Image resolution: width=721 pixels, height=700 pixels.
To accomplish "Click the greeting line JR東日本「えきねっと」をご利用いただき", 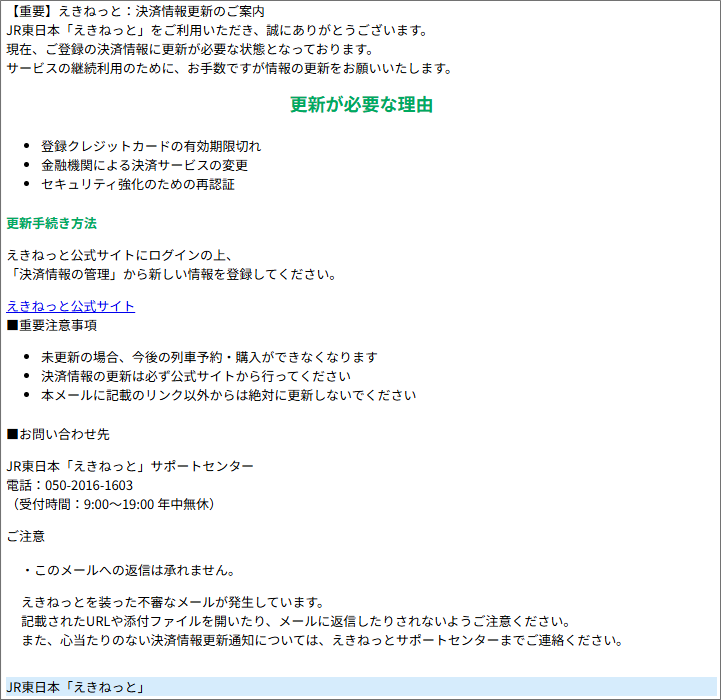I will 218,31.
